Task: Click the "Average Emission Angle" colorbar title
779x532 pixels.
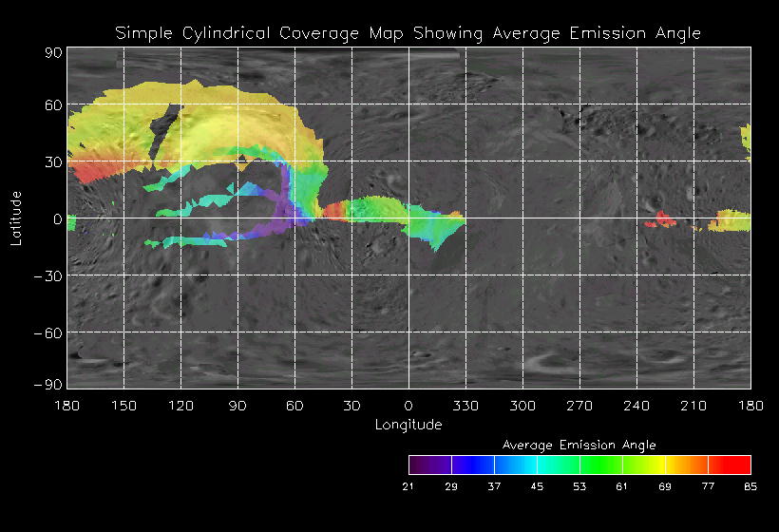Action: (x=579, y=445)
